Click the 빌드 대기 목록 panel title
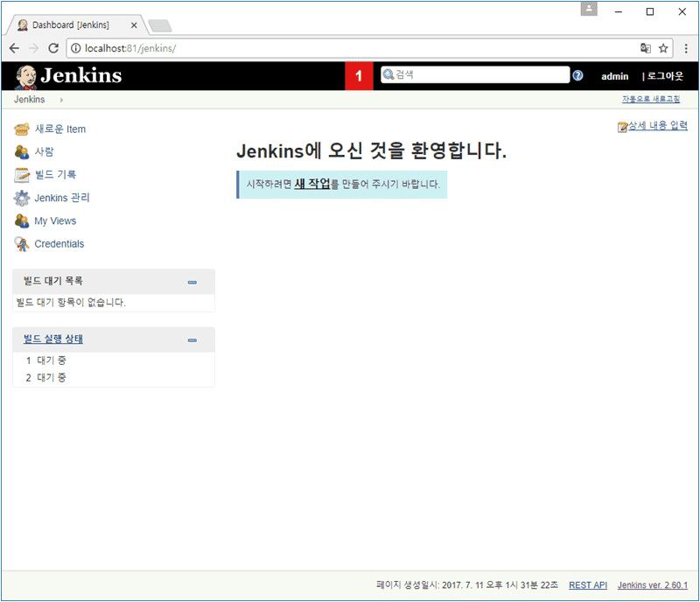Viewport: 700px width, 602px height. pyautogui.click(x=53, y=281)
